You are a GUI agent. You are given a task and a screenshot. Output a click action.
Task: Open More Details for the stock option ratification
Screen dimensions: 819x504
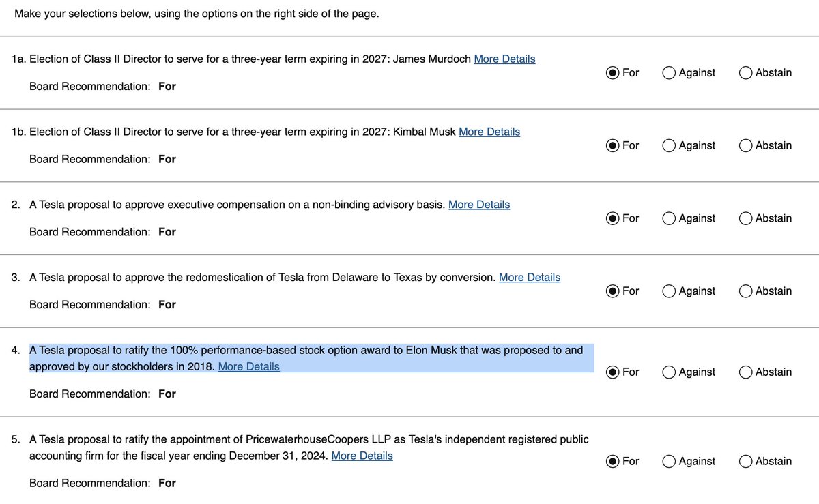tap(248, 366)
